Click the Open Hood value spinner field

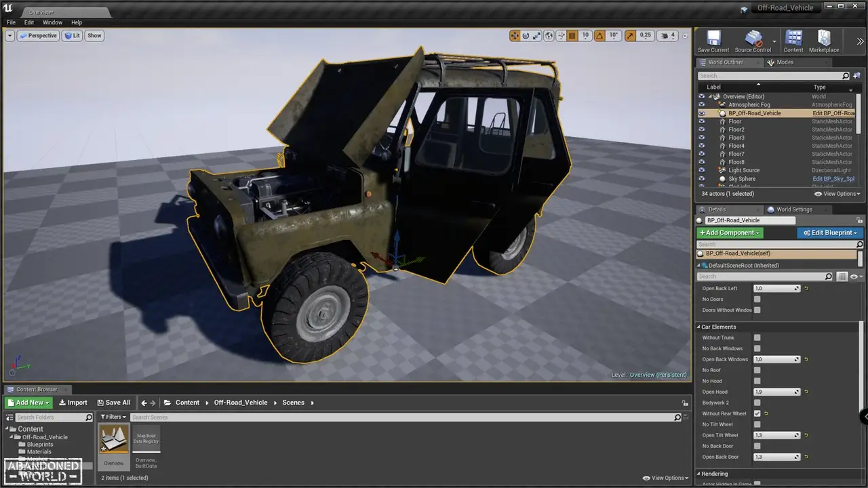[773, 392]
